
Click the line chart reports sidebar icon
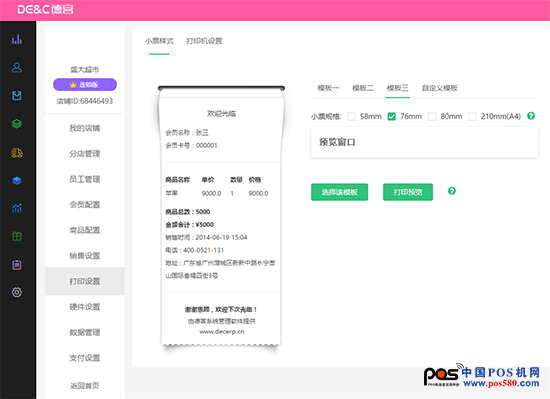[x=16, y=208]
